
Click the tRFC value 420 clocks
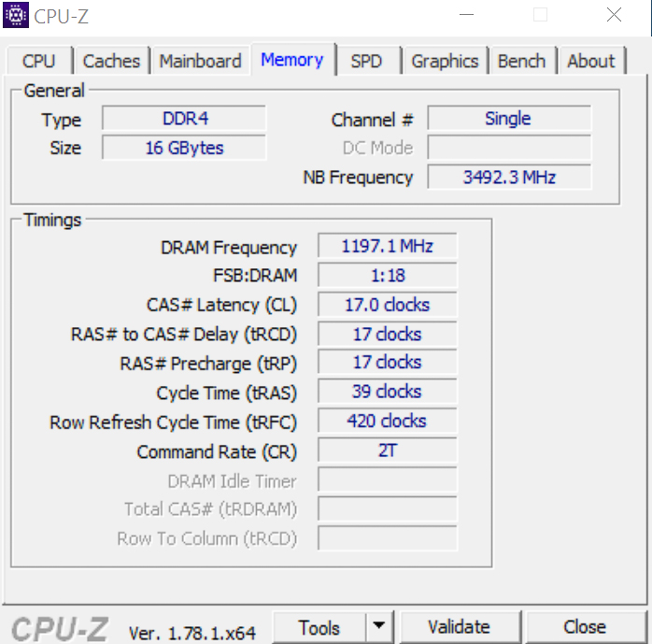coord(388,421)
